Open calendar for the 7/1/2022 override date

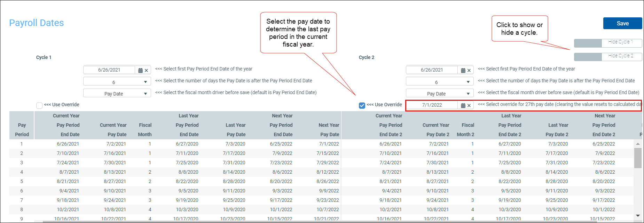coord(463,106)
